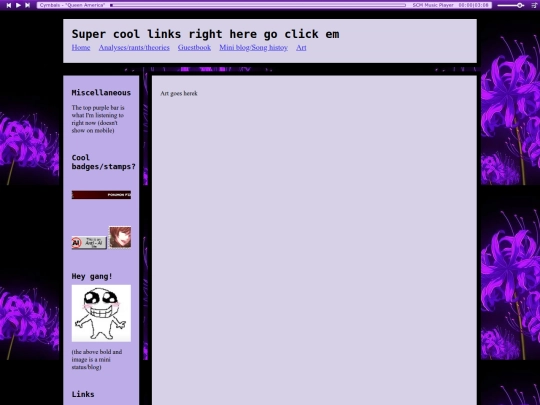540x405 pixels.
Task: Skip to previous track in music player
Action: [x=9, y=5]
